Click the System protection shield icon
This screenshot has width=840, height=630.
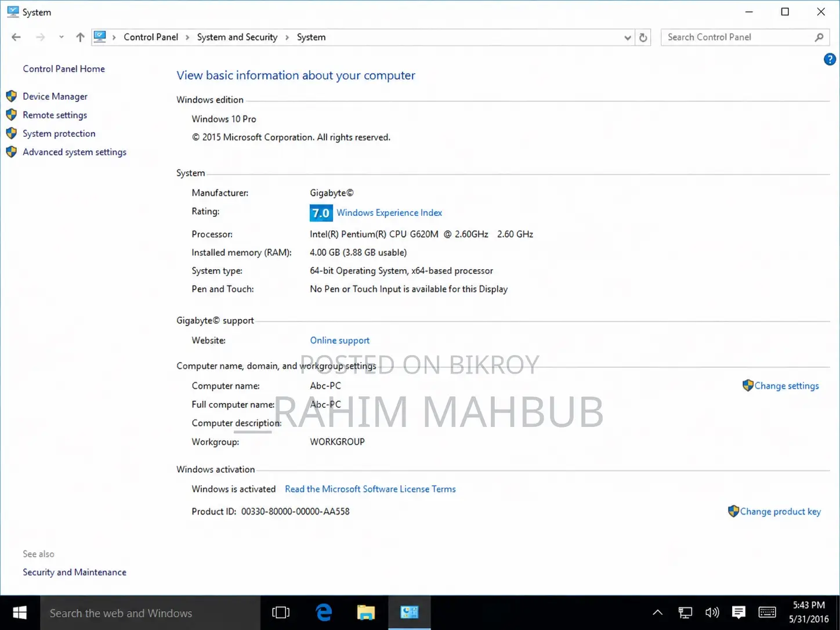pyautogui.click(x=11, y=133)
